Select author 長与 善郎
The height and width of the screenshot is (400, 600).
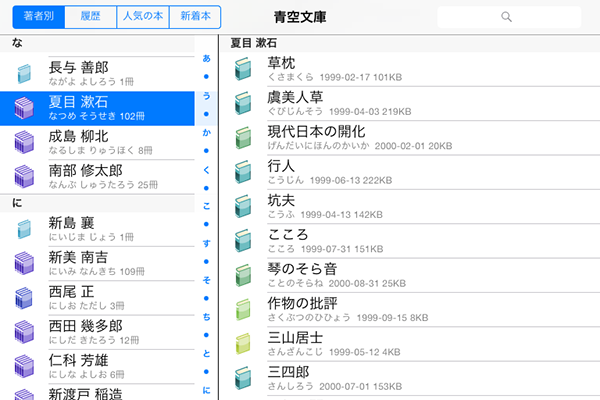97,74
